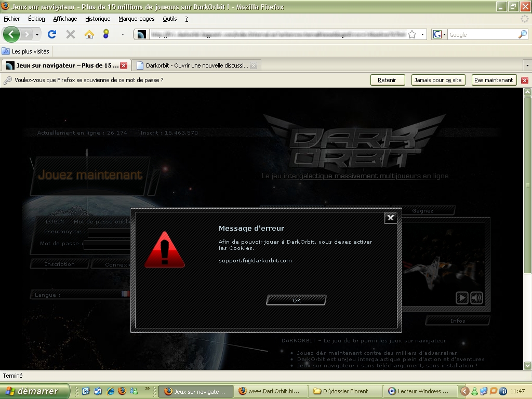Open the démarrer start menu
532x399 pixels.
[x=34, y=391]
